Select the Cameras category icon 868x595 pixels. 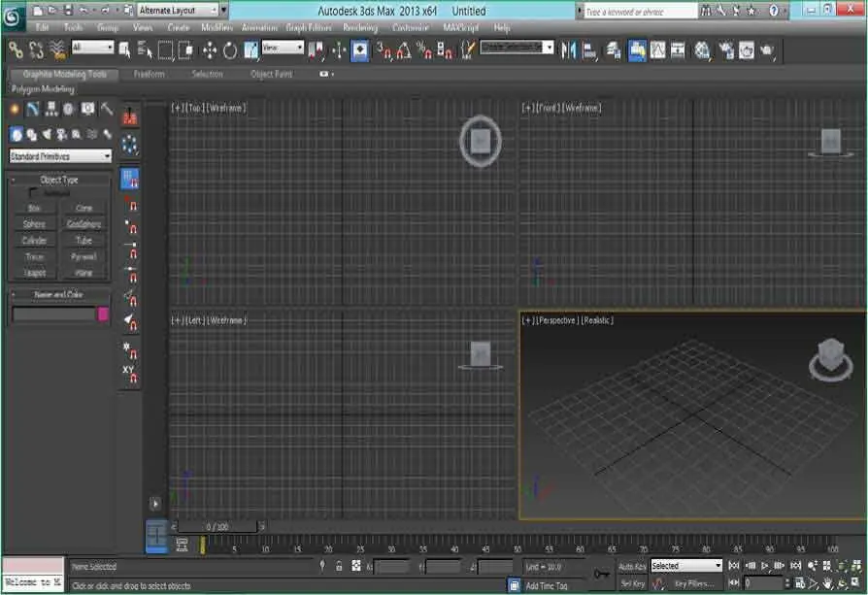[x=61, y=135]
